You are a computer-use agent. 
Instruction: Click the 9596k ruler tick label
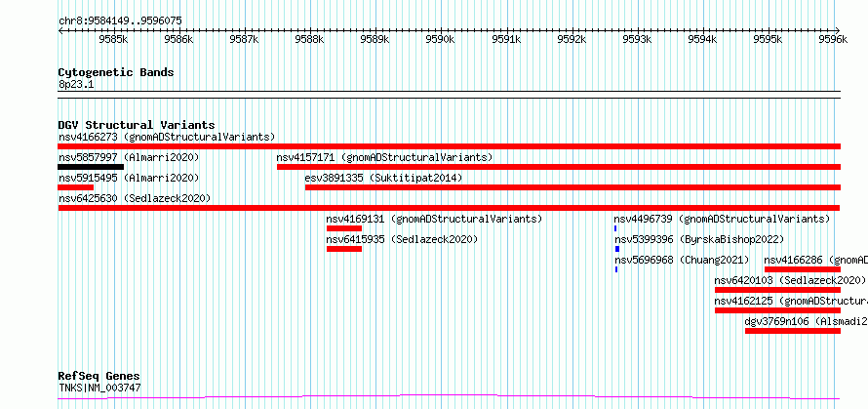(x=833, y=39)
